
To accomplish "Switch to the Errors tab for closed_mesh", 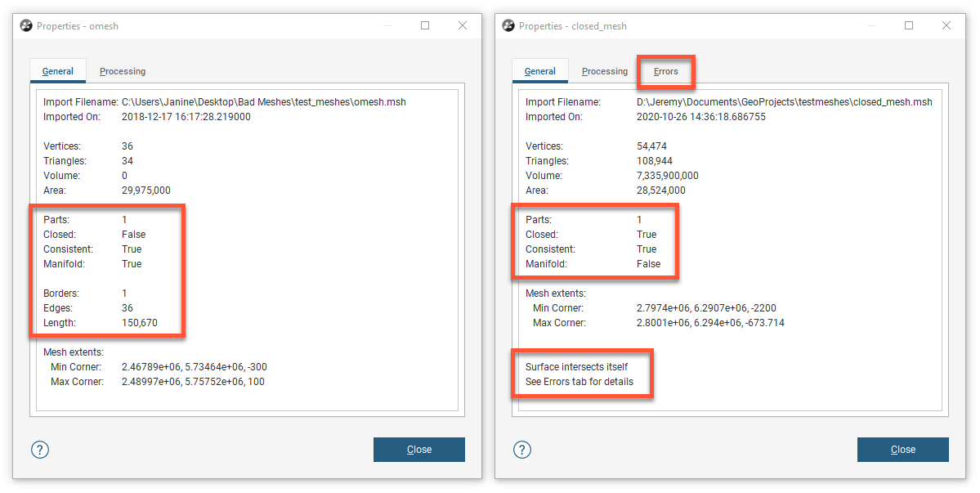I will [x=665, y=71].
